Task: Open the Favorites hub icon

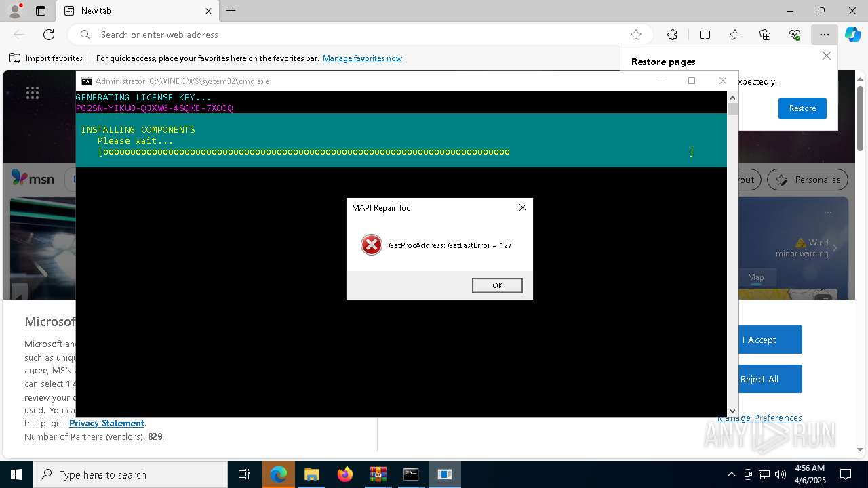Action: coord(735,35)
